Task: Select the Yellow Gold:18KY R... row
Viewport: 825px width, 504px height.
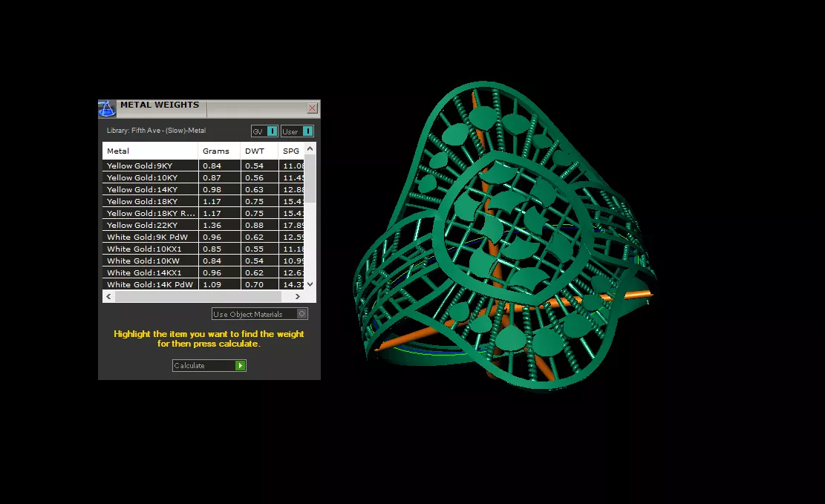Action: click(203, 213)
